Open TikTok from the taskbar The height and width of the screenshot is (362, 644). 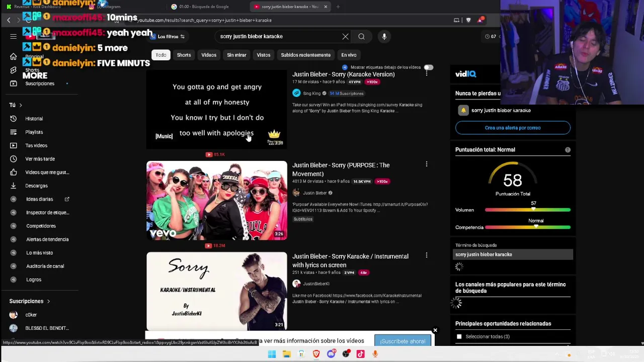tap(360, 354)
